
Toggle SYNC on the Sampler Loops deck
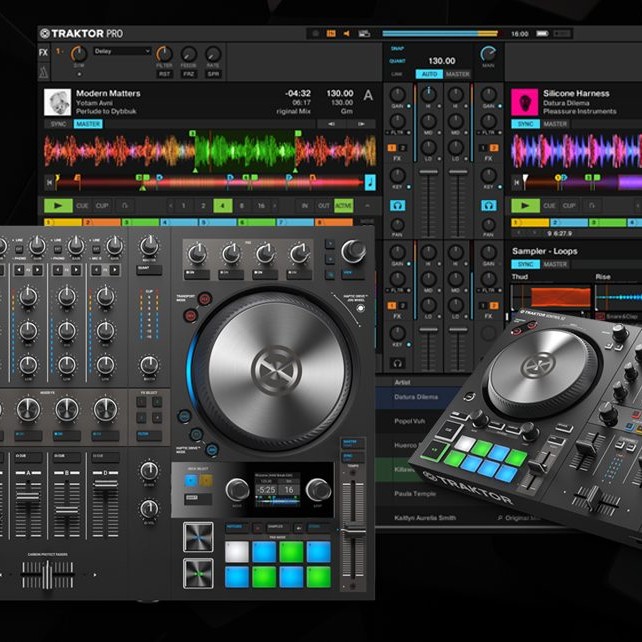coord(525,264)
